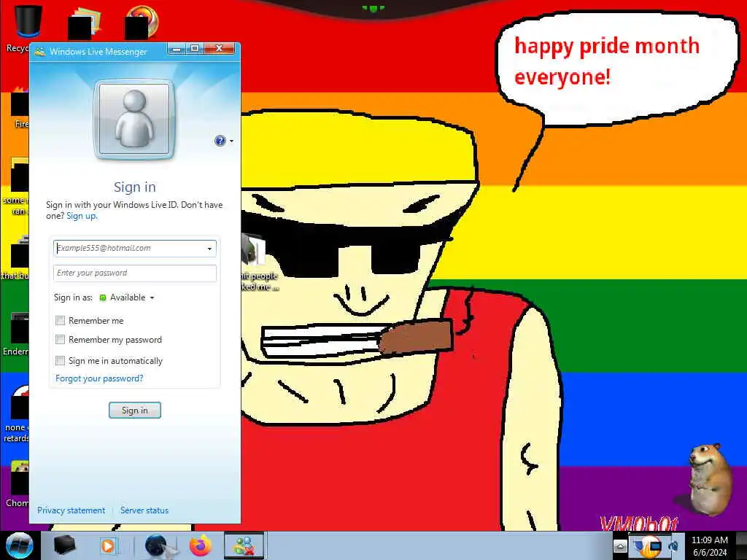Open the Available status dropdown
The image size is (747, 560).
point(132,297)
